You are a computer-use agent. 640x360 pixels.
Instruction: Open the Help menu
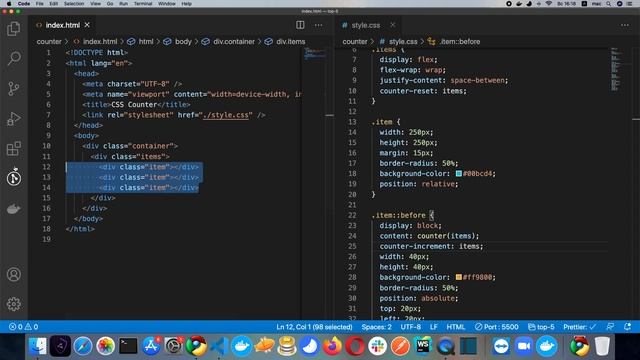pos(187,4)
